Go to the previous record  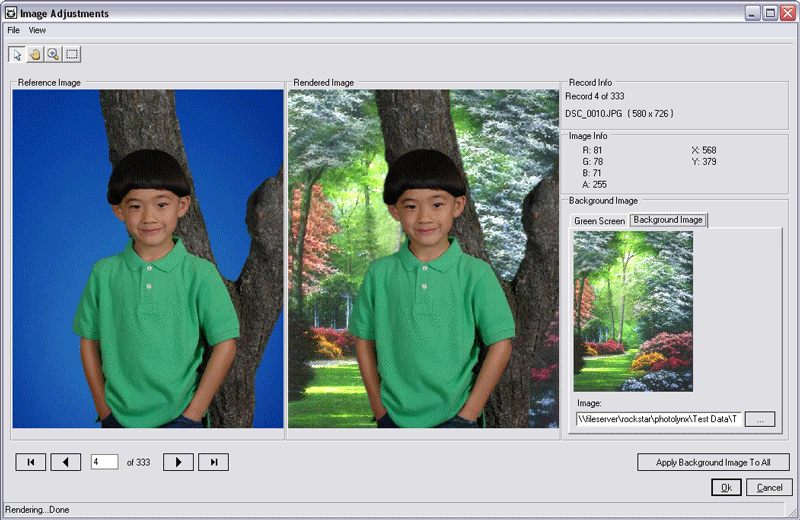[66, 462]
